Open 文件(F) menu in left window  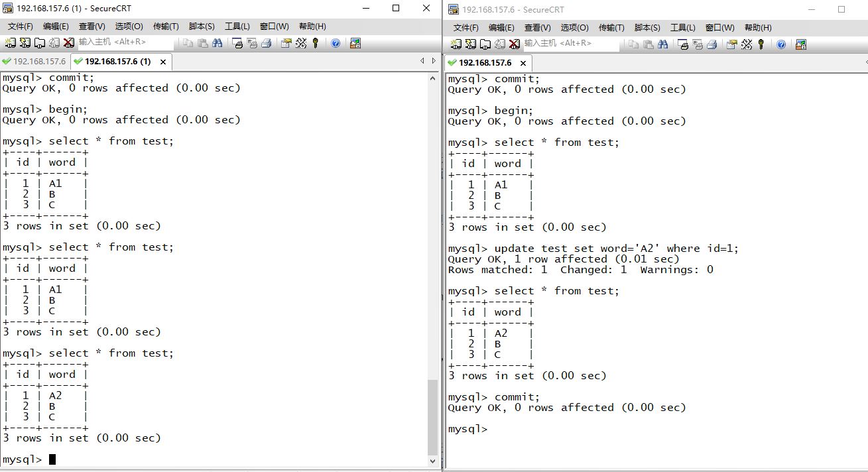(20, 27)
